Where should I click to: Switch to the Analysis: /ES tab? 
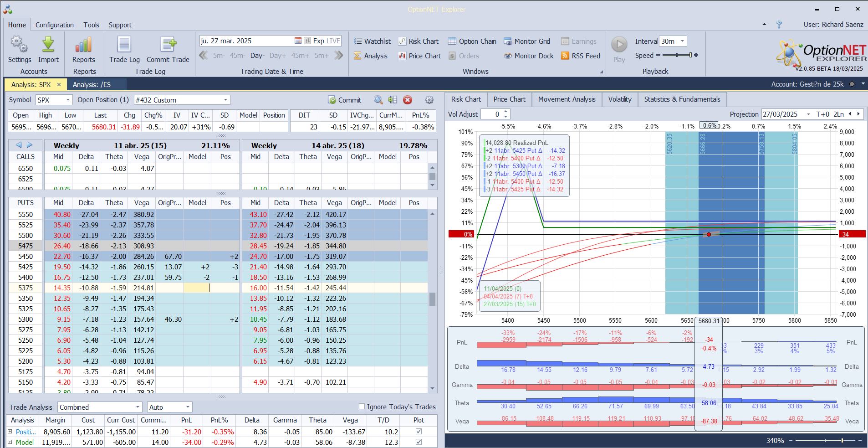[x=92, y=84]
